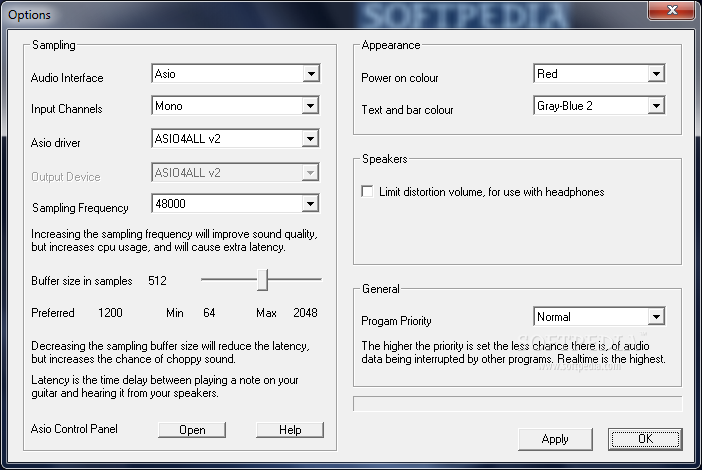
Task: Click the greyed-out Output Device dropdown
Action: click(235, 172)
